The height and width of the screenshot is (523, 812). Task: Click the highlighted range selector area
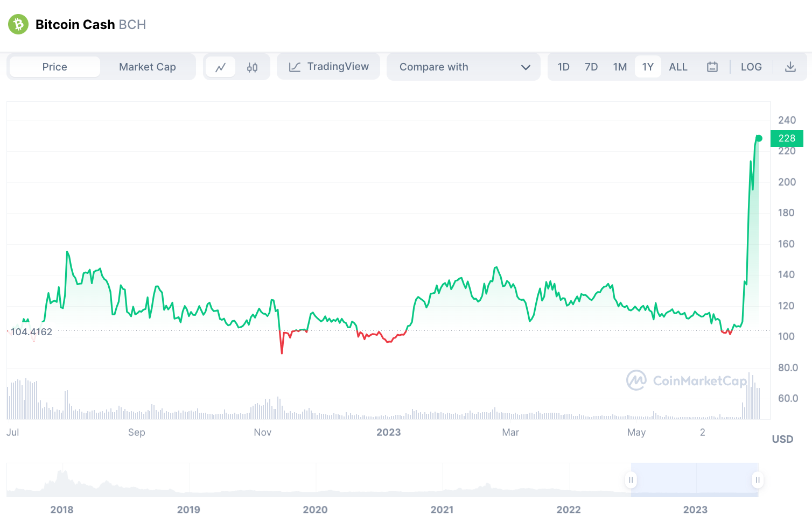[x=694, y=479]
